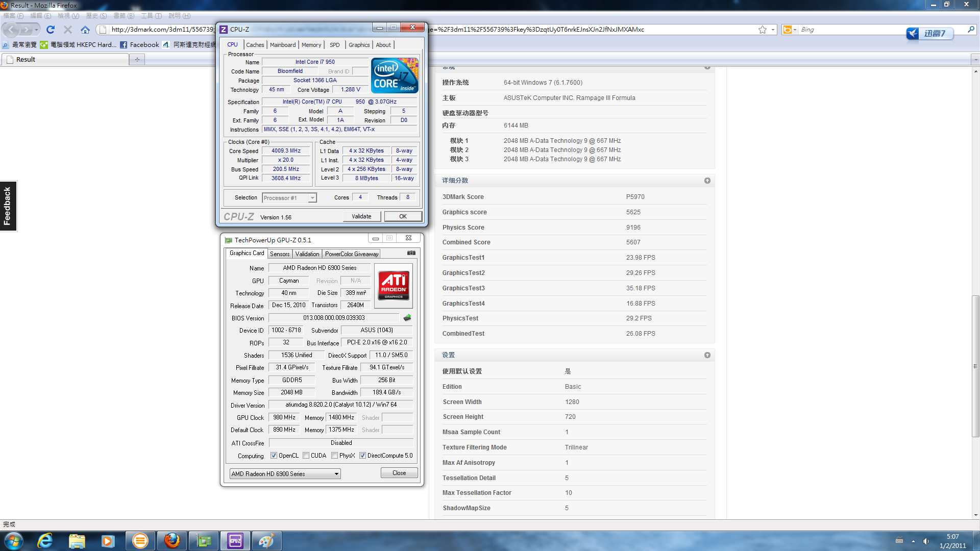Screen dimensions: 980x551
Task: Switch to the Memory tab in CPU-Z
Action: tap(311, 45)
